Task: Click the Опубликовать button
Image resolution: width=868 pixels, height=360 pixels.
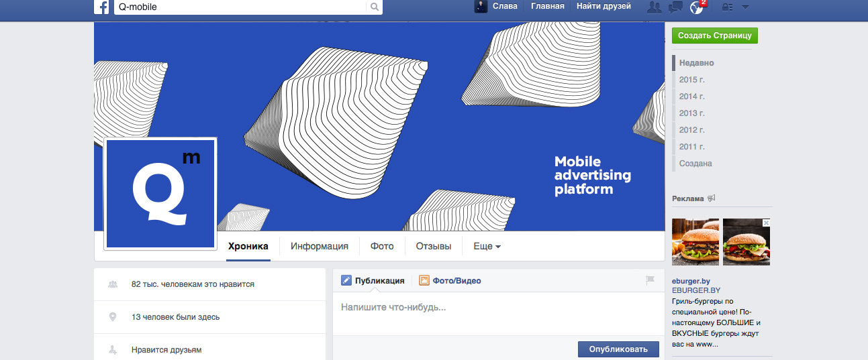Action: (x=618, y=349)
